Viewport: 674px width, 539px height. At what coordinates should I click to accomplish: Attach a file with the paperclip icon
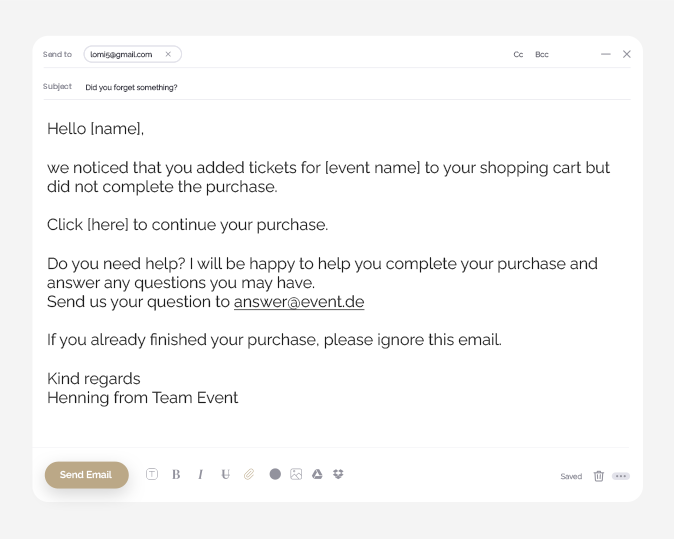pyautogui.click(x=249, y=474)
